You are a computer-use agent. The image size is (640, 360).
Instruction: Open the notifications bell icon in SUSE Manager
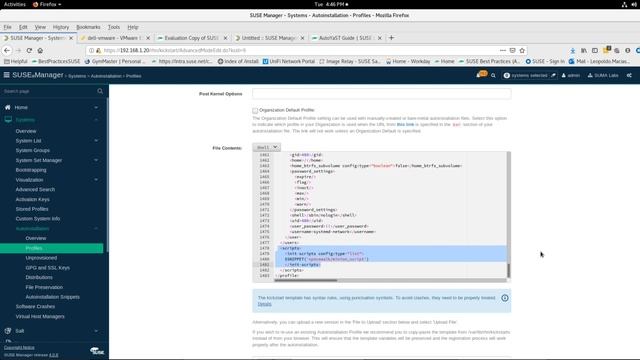pyautogui.click(x=478, y=75)
